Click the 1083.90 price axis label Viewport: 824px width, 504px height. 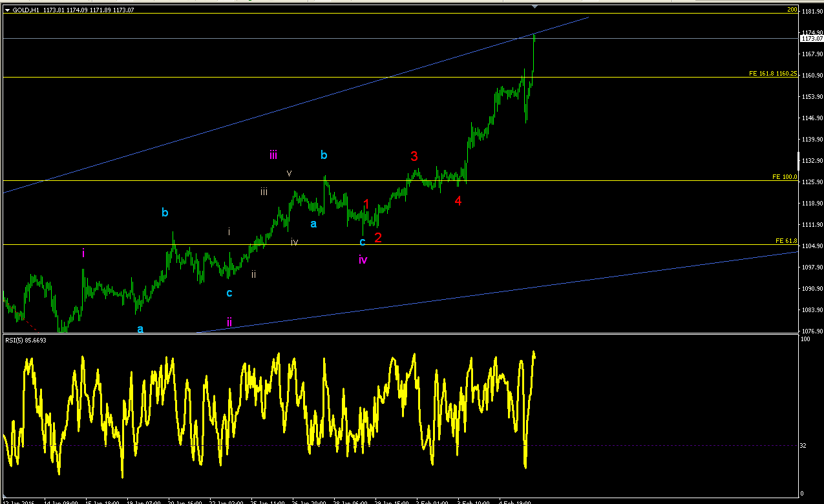[x=812, y=310]
